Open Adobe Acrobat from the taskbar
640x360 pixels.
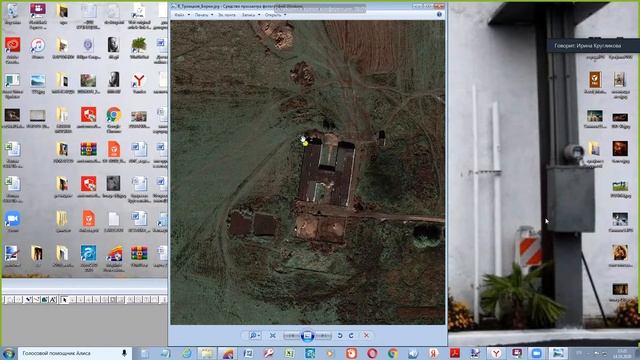[x=455, y=353]
